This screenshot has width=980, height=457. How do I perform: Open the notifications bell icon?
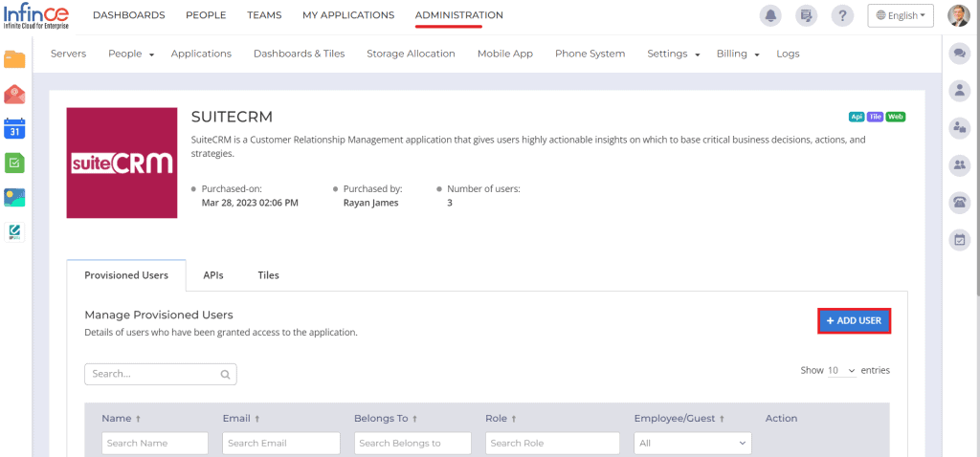click(770, 15)
